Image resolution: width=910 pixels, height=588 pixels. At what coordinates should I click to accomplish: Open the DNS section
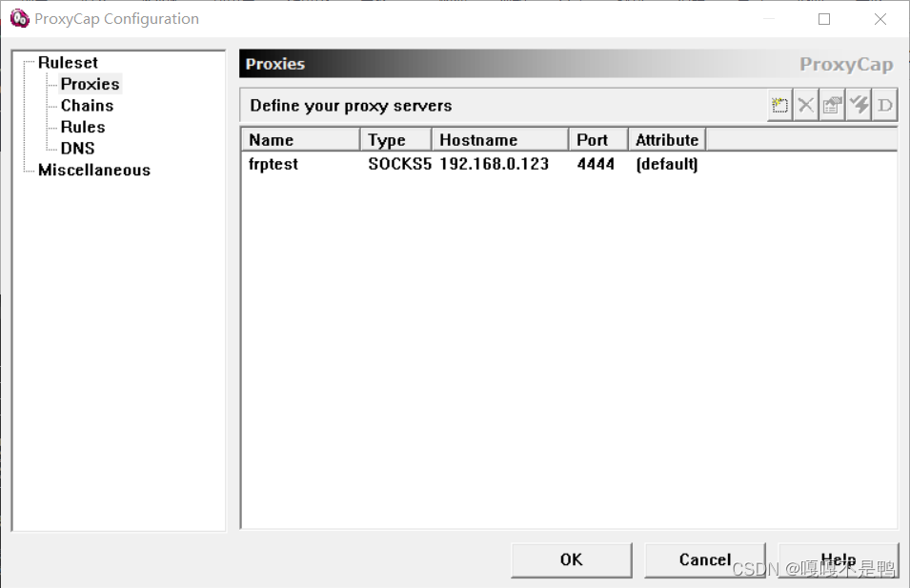(77, 149)
